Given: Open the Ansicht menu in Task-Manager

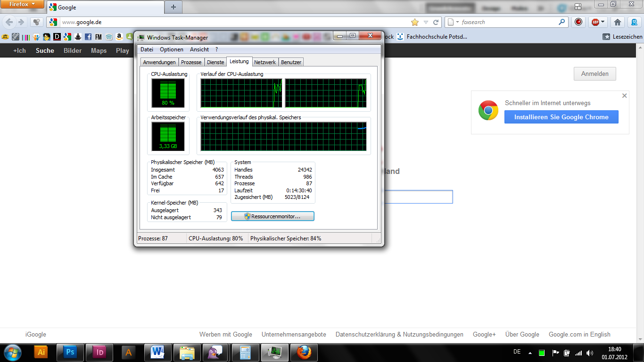Looking at the screenshot, I should (x=199, y=49).
